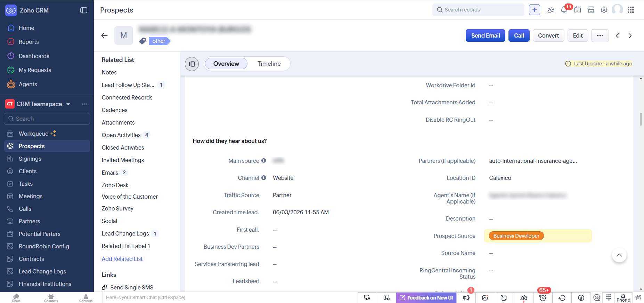Image resolution: width=644 pixels, height=303 pixels.
Task: Open Meetings module
Action: (31, 196)
